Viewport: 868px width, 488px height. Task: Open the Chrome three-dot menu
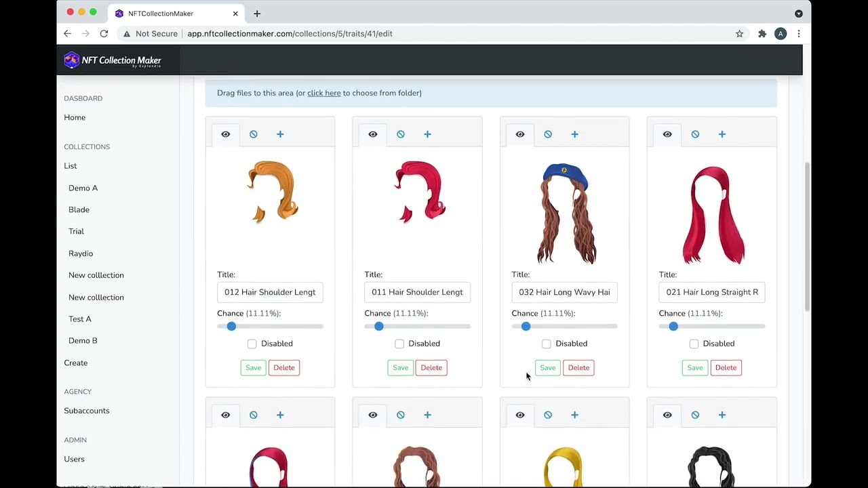pos(799,34)
